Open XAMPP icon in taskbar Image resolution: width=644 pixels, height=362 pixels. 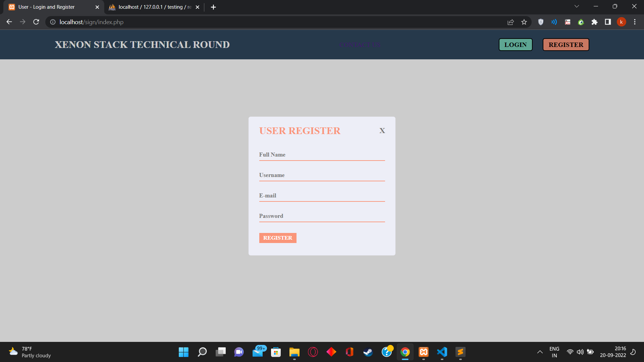[x=424, y=352]
